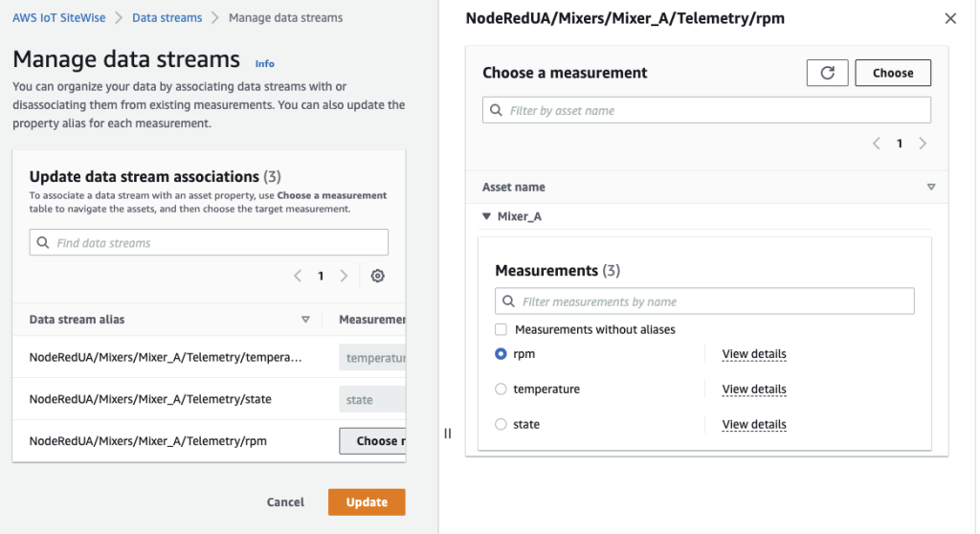This screenshot has width=980, height=534.
Task: Select the state measurement radio button
Action: coord(501,425)
